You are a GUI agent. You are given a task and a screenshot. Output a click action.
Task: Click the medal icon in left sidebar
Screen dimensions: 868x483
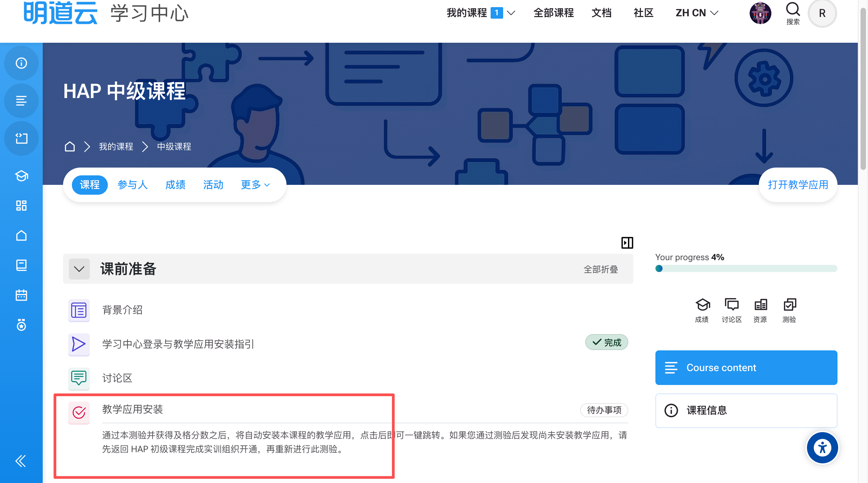click(21, 325)
